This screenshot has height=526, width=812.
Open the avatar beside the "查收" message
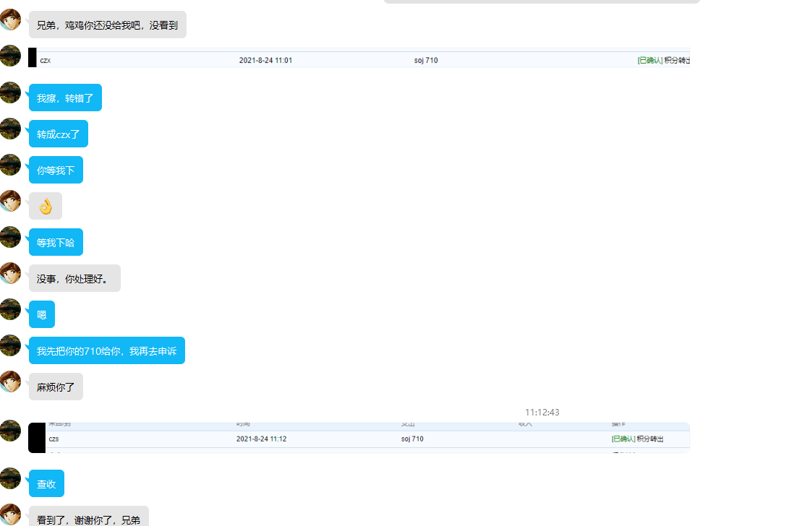(10, 478)
